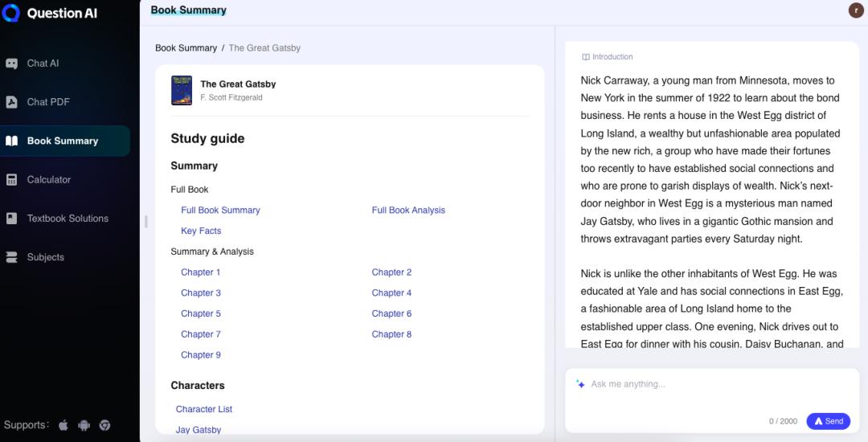
Task: Click the Book Summary page header title
Action: tap(189, 10)
